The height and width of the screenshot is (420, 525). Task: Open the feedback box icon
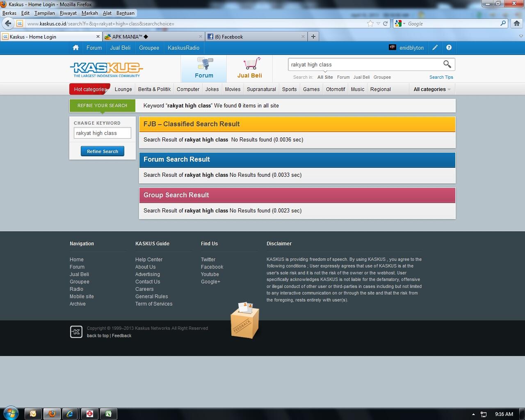(245, 320)
